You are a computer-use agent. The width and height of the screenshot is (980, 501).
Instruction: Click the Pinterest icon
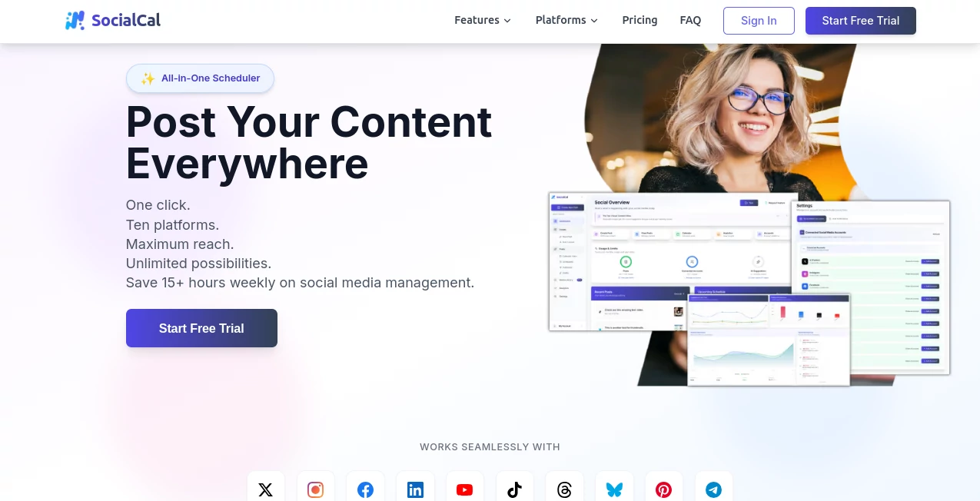663,489
